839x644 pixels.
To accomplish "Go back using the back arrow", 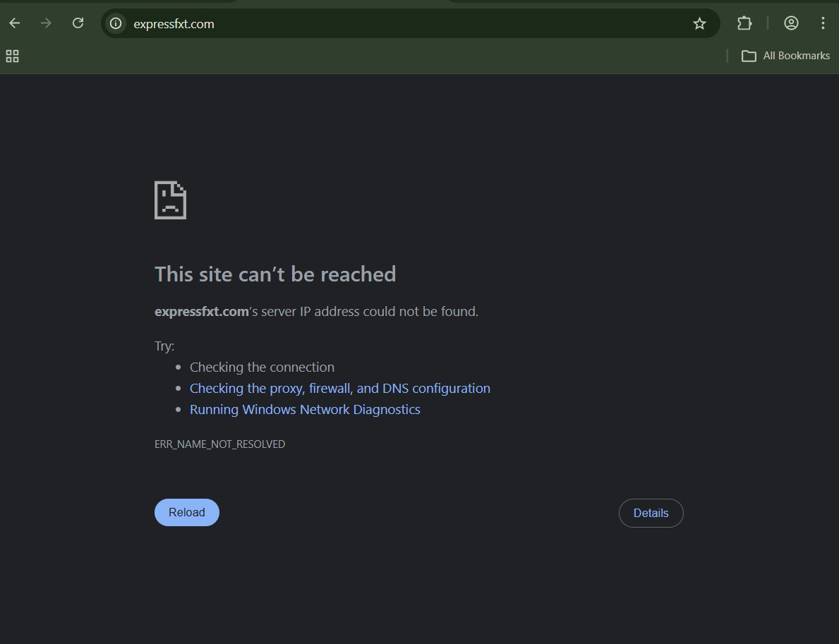I will tap(15, 23).
